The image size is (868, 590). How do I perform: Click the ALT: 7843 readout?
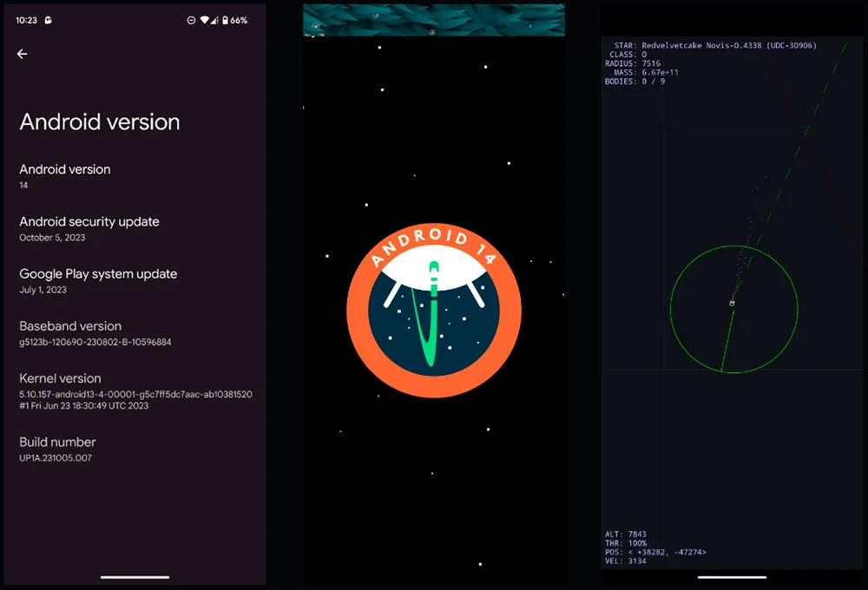tap(626, 534)
